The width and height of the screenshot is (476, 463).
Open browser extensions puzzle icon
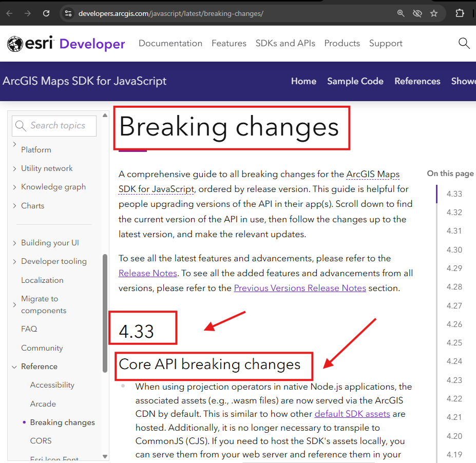[x=460, y=13]
